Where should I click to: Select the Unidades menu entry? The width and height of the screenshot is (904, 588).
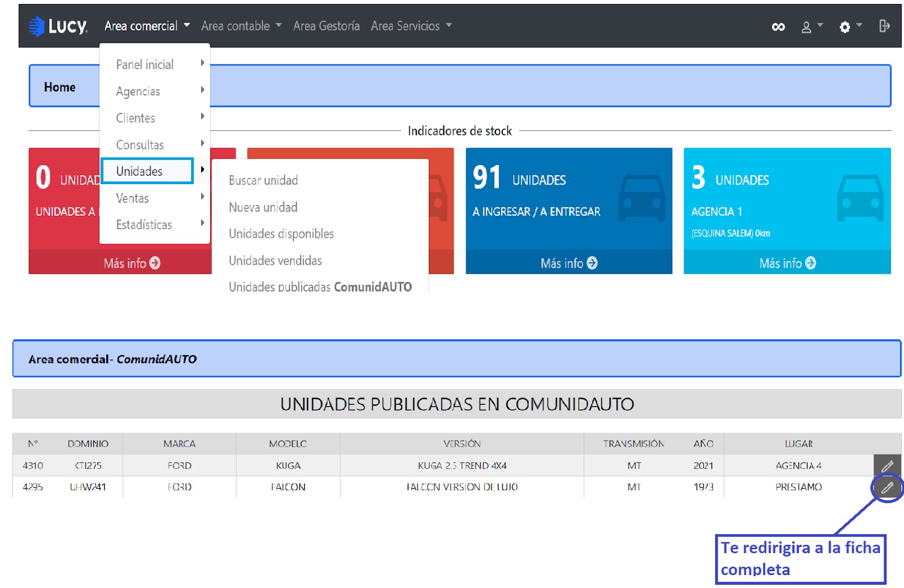(148, 171)
